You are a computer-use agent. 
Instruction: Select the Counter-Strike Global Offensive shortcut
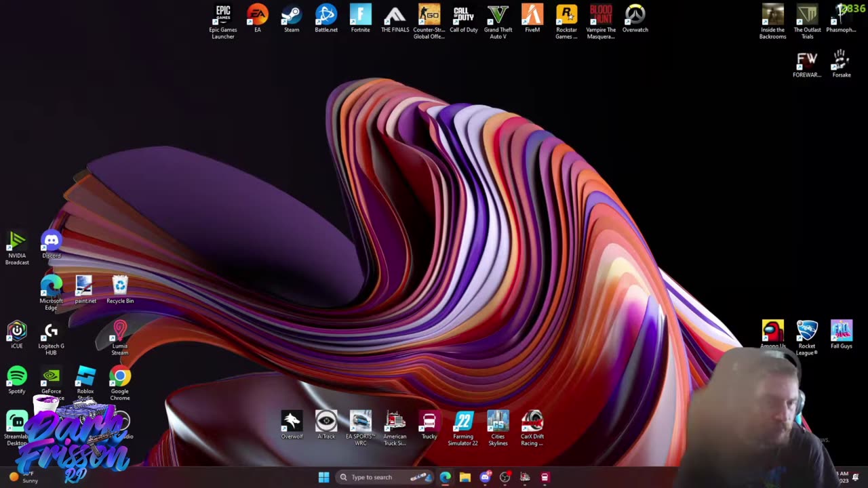tap(429, 21)
